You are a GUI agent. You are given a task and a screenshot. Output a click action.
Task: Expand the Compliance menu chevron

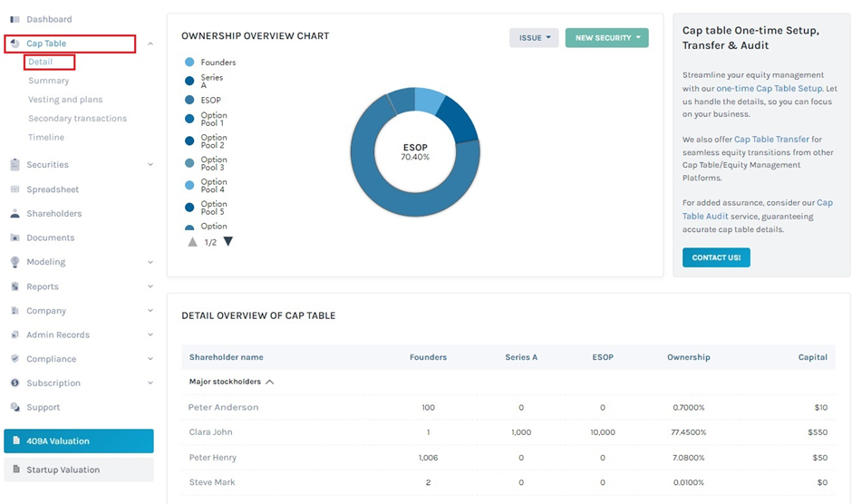(150, 359)
